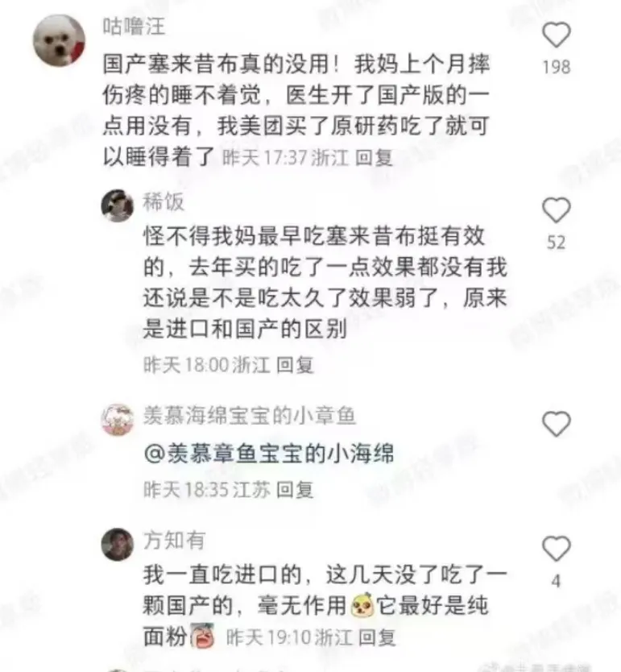This screenshot has height=672, width=621.
Task: Tap the 52 like count
Action: (557, 243)
